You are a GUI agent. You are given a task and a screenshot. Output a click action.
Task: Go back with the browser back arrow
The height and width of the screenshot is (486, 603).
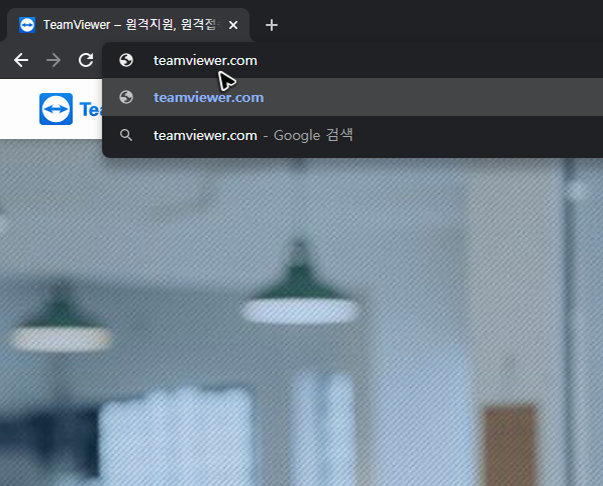pyautogui.click(x=21, y=60)
